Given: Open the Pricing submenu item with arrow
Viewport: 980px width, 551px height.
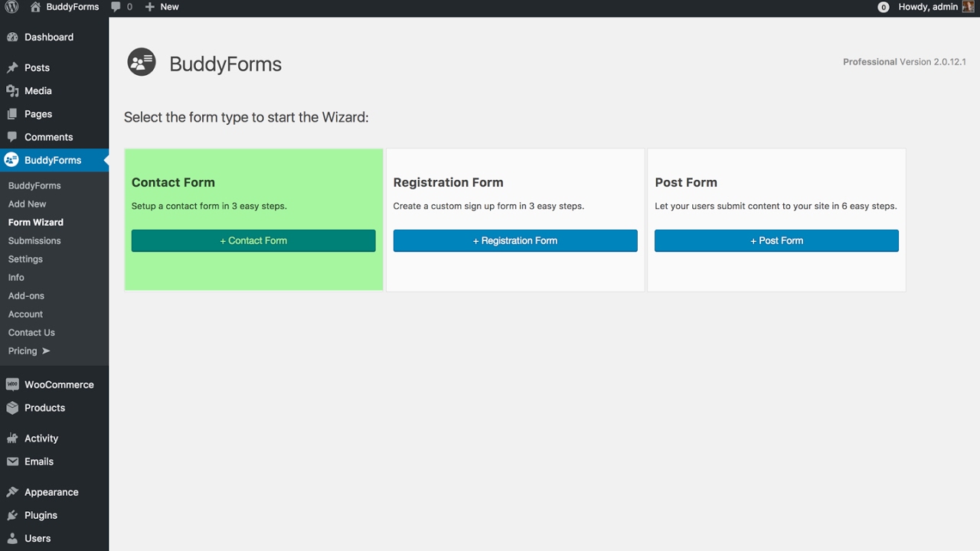Looking at the screenshot, I should pyautogui.click(x=29, y=351).
